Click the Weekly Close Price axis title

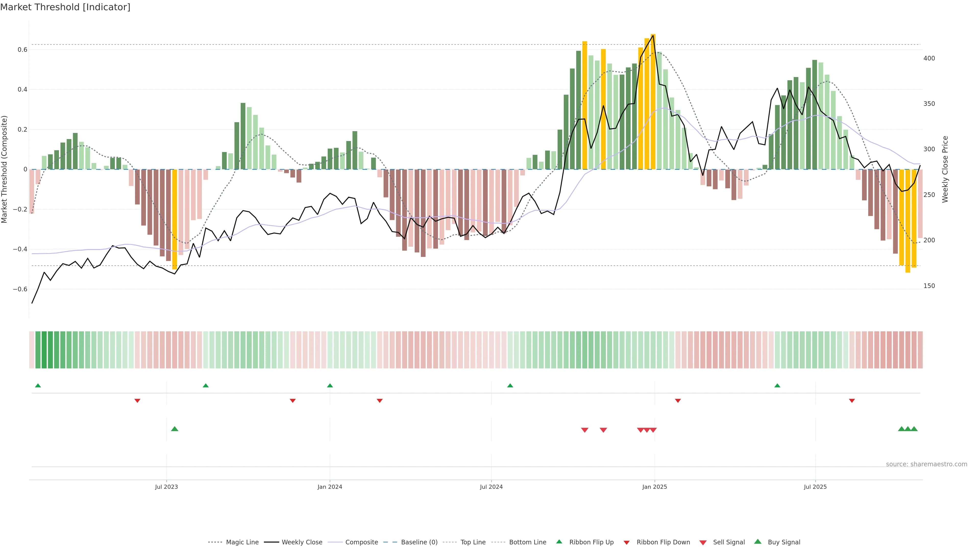coord(945,169)
